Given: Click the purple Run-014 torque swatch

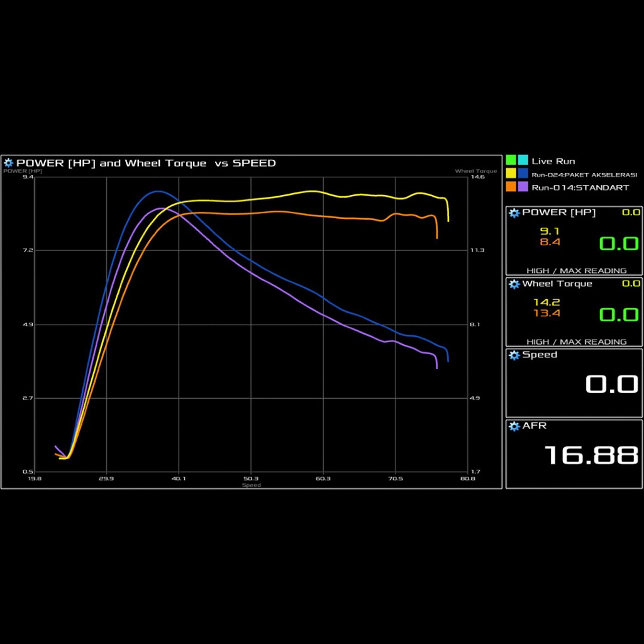Looking at the screenshot, I should [523, 187].
